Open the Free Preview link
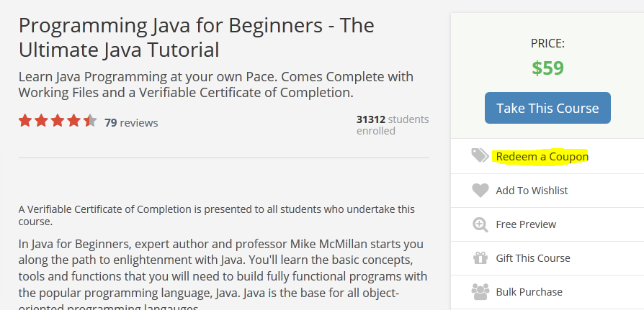Viewport: 644px width, 310px height. (526, 224)
